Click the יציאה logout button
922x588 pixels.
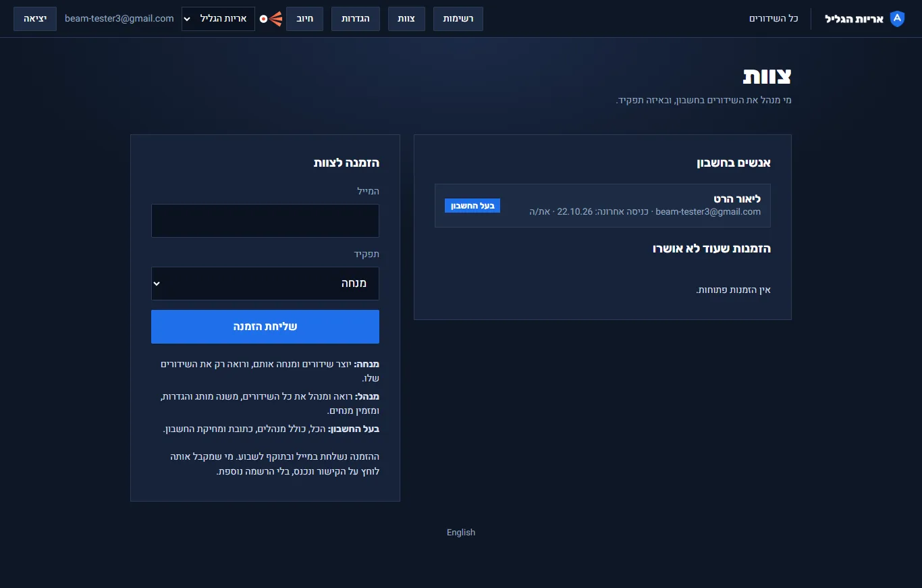35,19
